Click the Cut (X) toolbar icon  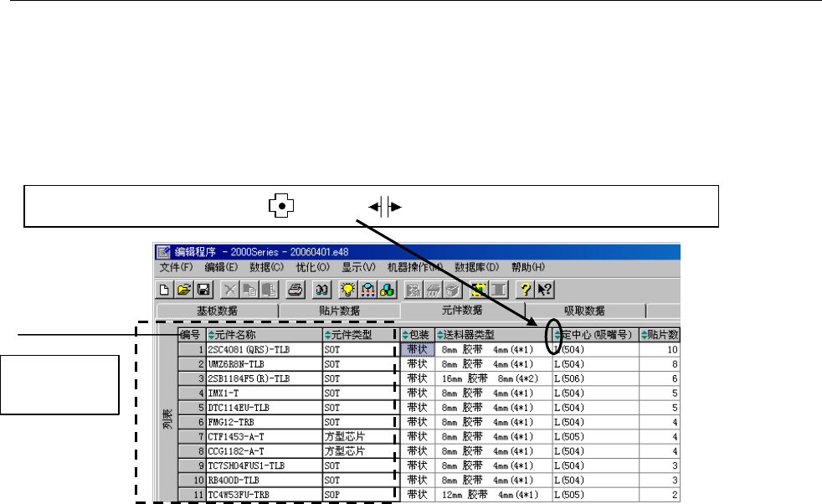click(x=229, y=290)
